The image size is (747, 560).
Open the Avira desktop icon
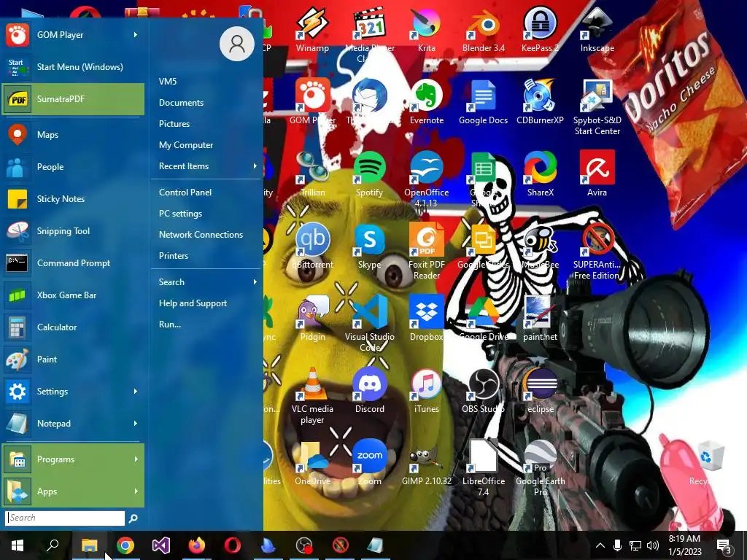coord(597,174)
